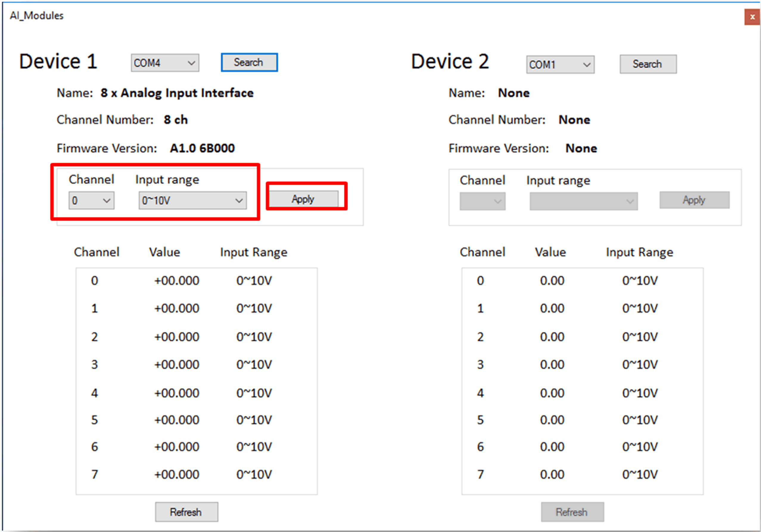Open the COM4 port dropdown
This screenshot has width=761, height=532.
click(x=165, y=63)
